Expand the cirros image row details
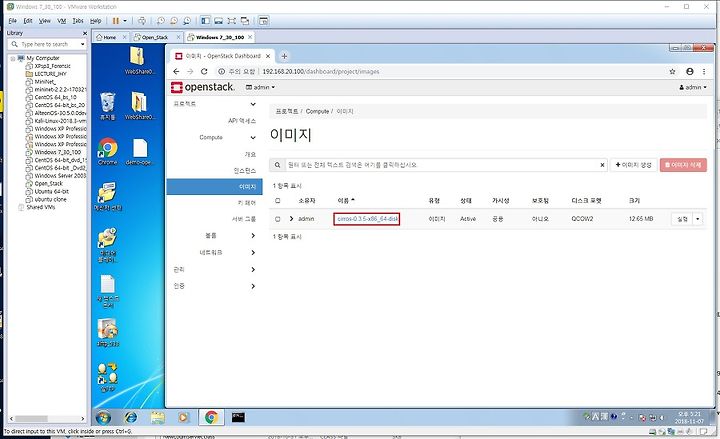Viewport: 720px width, 439px height. coord(291,219)
